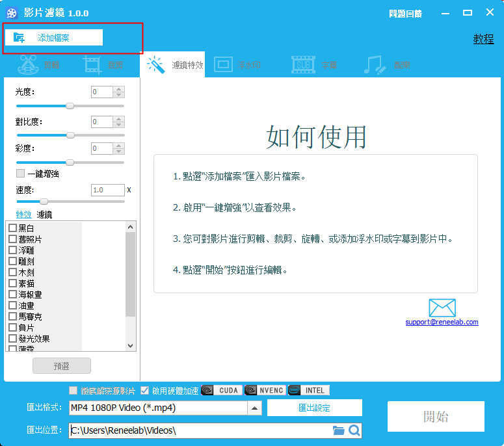
Task: Click the 添加檔案 add file button
Action: pos(54,38)
